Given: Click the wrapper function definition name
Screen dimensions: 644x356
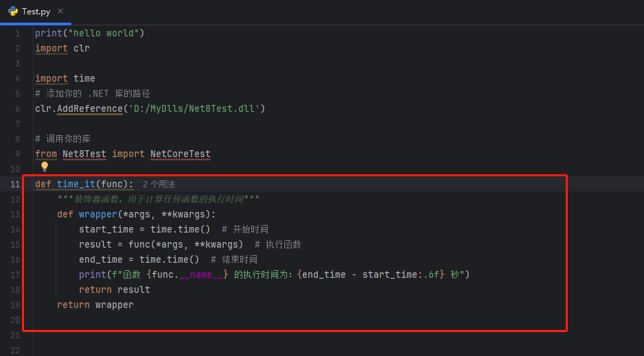Looking at the screenshot, I should [97, 214].
